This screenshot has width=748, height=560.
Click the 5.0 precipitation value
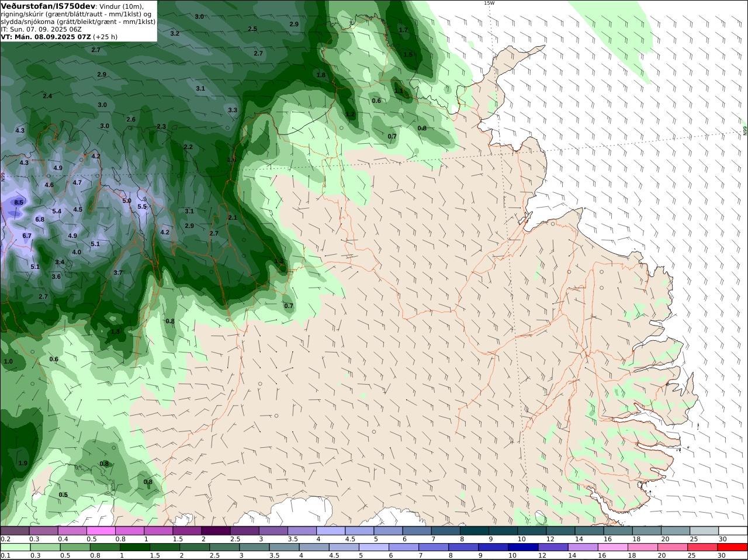127,201
